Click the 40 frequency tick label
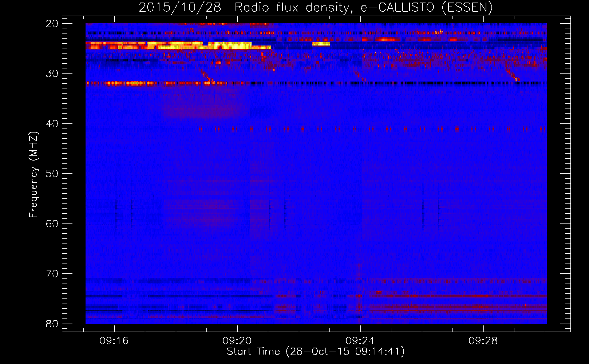589x364 pixels. [52, 124]
